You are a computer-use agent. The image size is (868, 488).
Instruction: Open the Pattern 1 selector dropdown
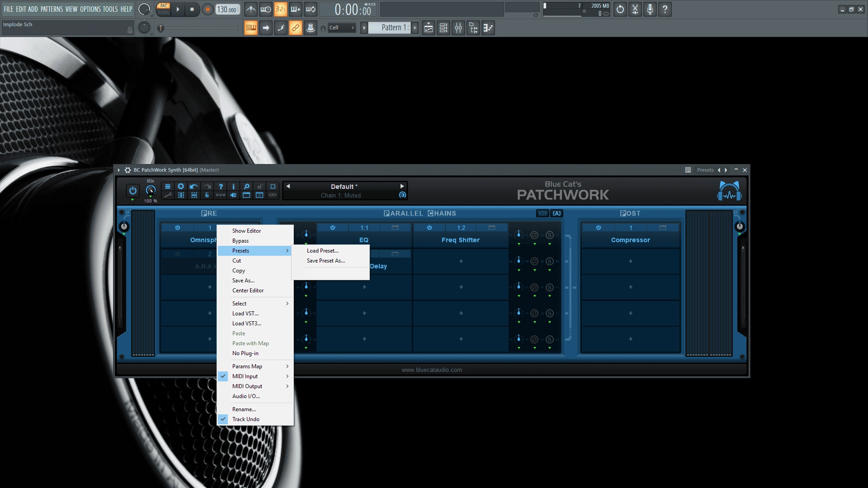click(x=389, y=28)
